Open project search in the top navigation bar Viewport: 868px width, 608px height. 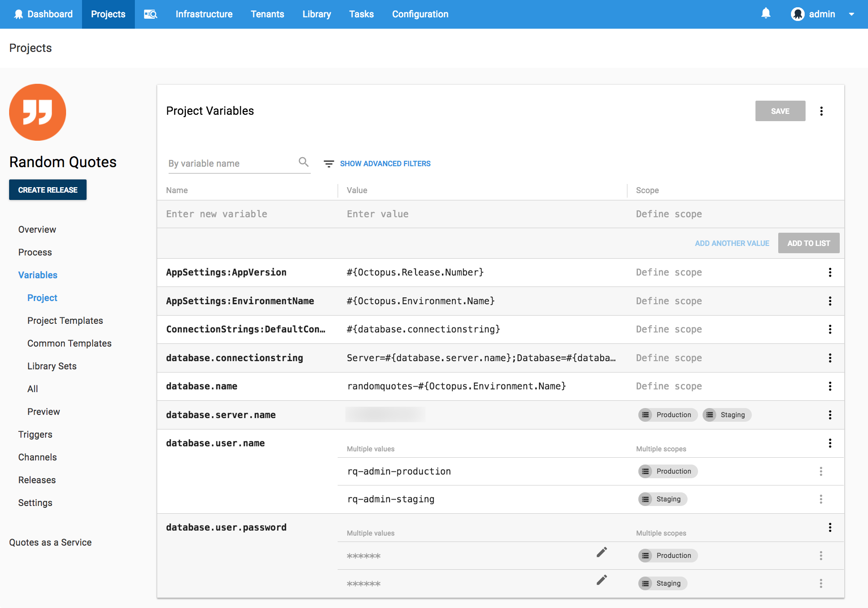(150, 14)
